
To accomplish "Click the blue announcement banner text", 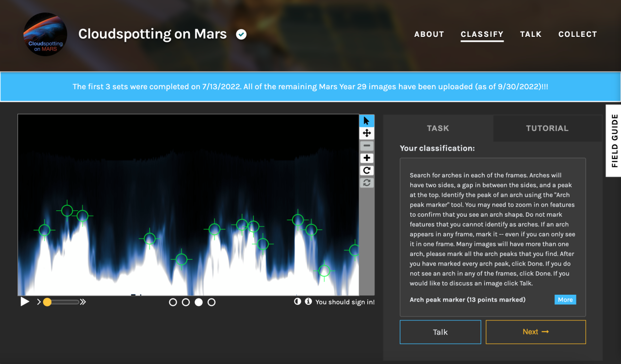I will point(310,87).
